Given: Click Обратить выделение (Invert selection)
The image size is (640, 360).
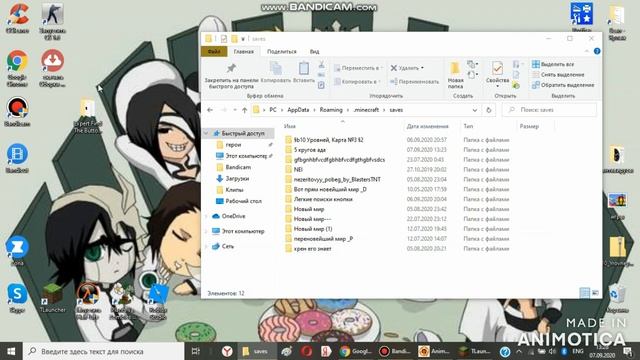Looking at the screenshot, I should (x=563, y=85).
